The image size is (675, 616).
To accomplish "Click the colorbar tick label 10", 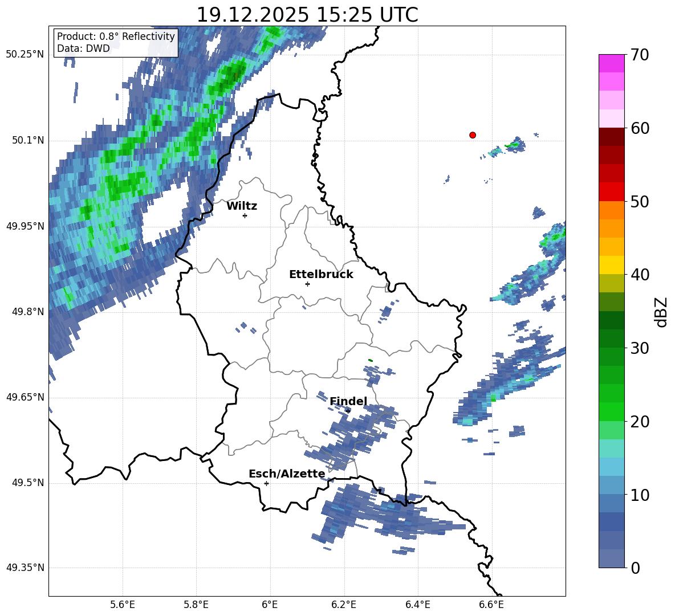I will pos(640,495).
